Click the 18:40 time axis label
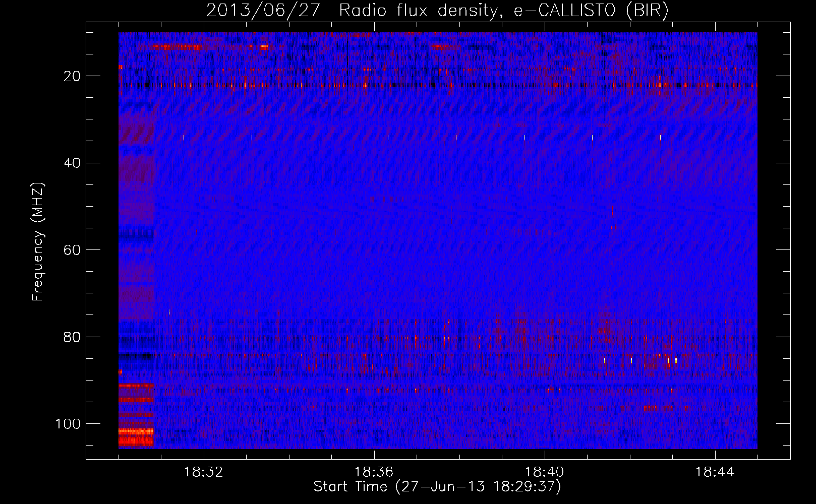 545,472
